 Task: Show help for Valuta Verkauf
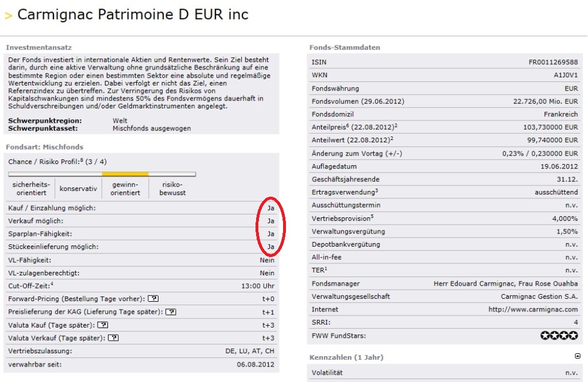tap(113, 338)
